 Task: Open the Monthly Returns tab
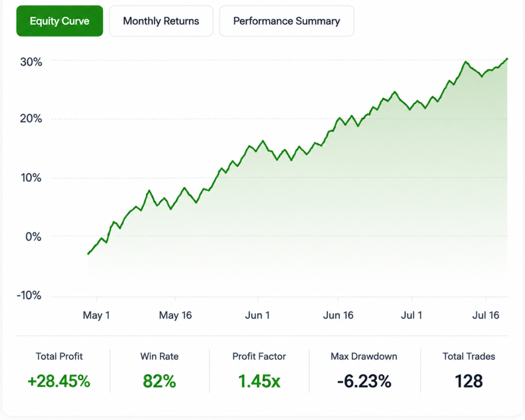point(161,21)
